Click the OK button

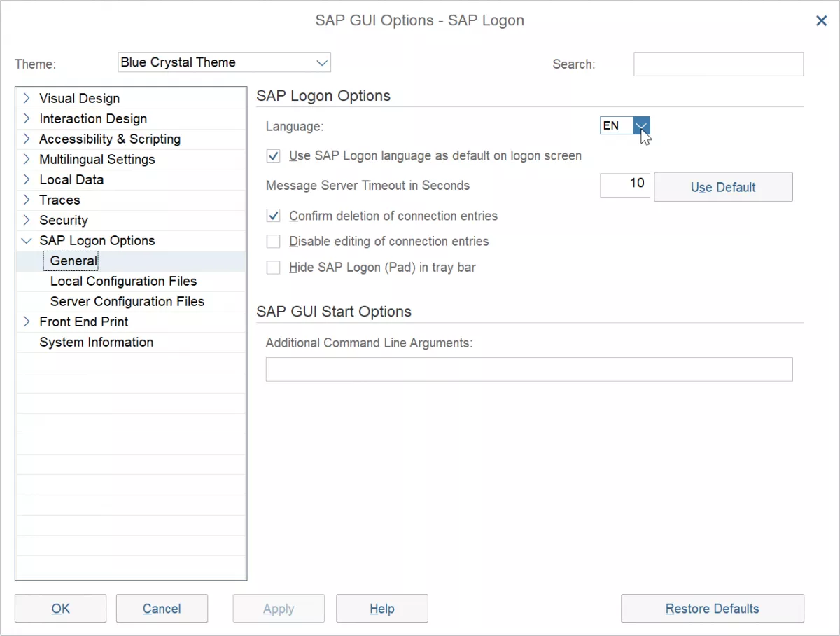[61, 609]
